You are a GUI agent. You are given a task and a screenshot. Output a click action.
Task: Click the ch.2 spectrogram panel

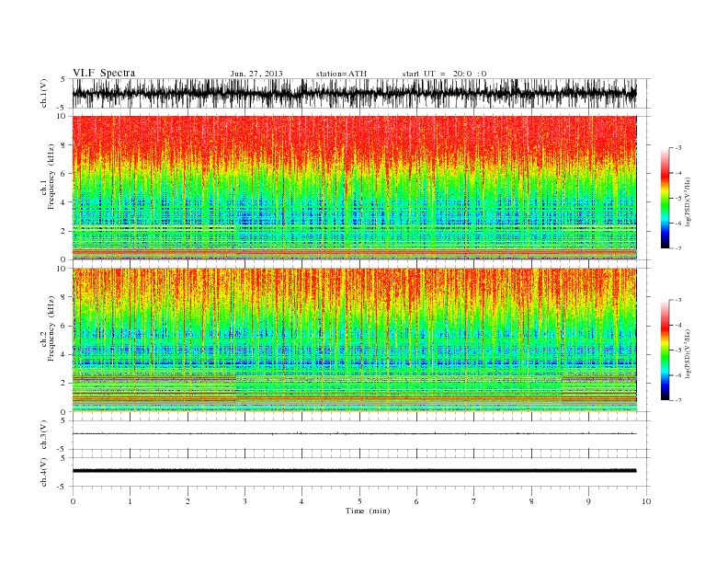point(355,340)
